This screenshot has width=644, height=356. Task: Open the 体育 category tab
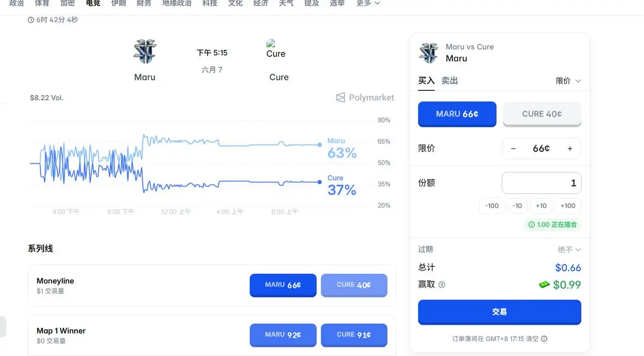[42, 3]
